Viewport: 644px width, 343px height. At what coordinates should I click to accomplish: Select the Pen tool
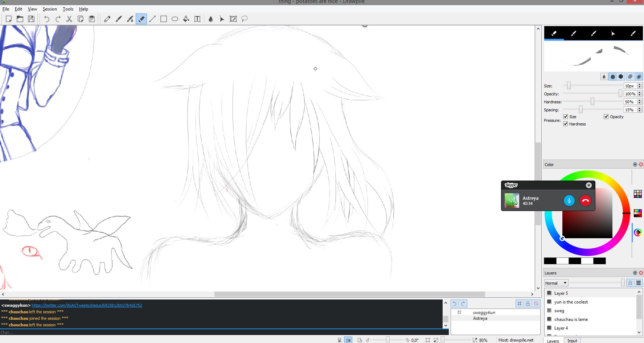pos(107,19)
